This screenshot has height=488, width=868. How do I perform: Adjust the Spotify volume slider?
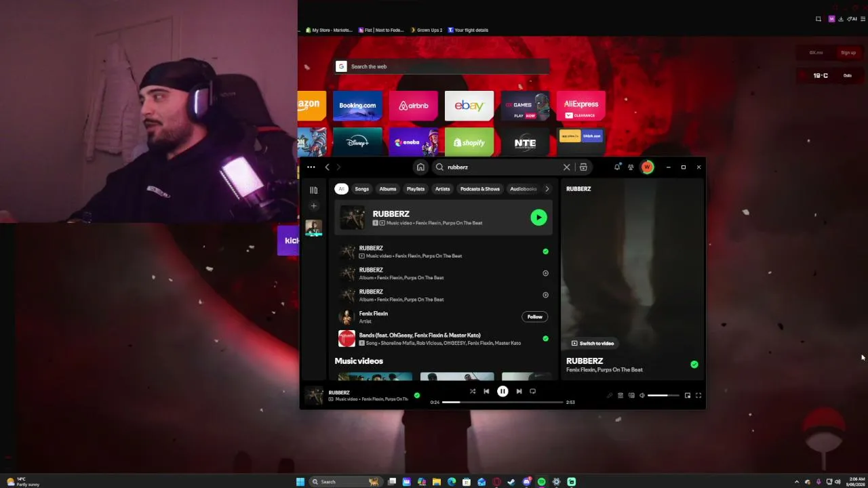(663, 395)
